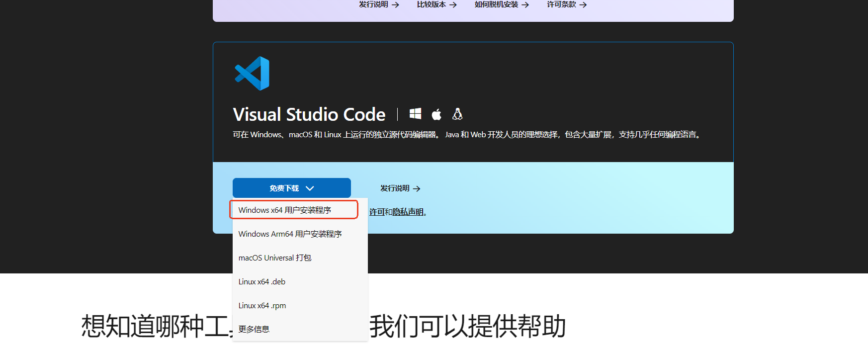868x347 pixels.
Task: Open 发行说明 link in top banner
Action: pyautogui.click(x=379, y=4)
